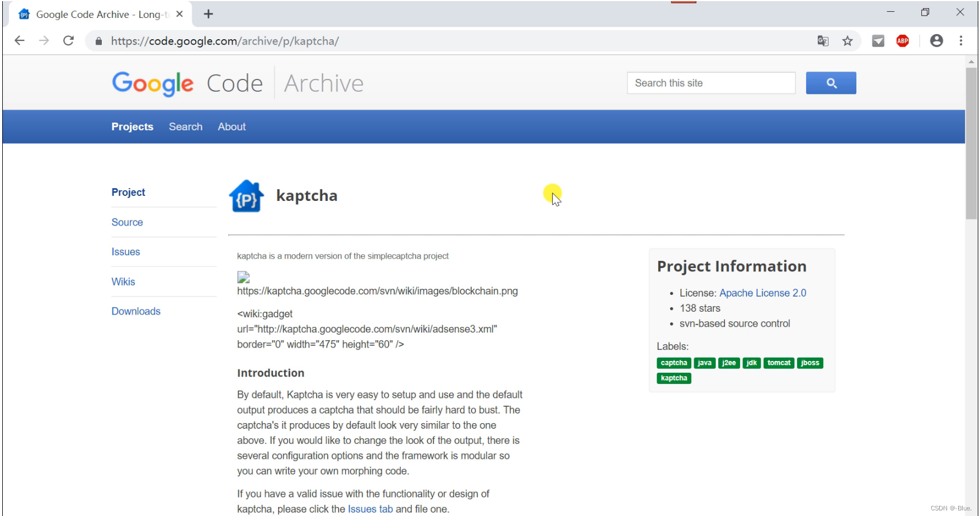
Task: Open About in the navigation bar
Action: tap(232, 126)
